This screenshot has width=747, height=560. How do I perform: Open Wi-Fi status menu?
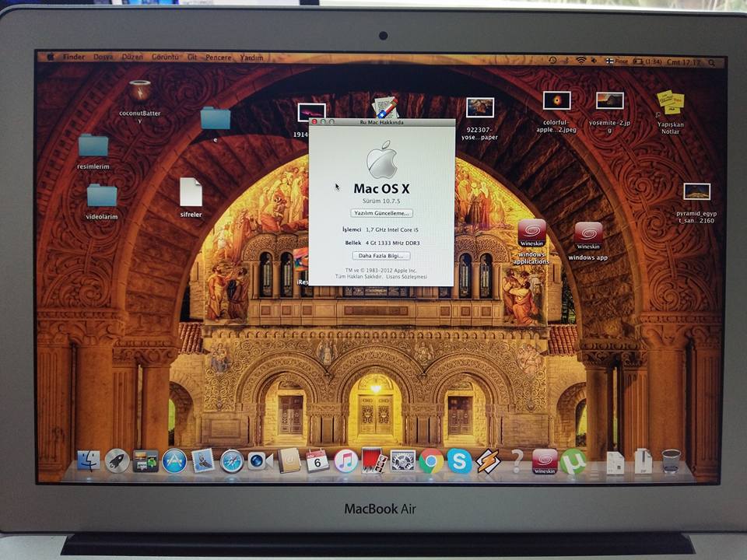point(580,61)
